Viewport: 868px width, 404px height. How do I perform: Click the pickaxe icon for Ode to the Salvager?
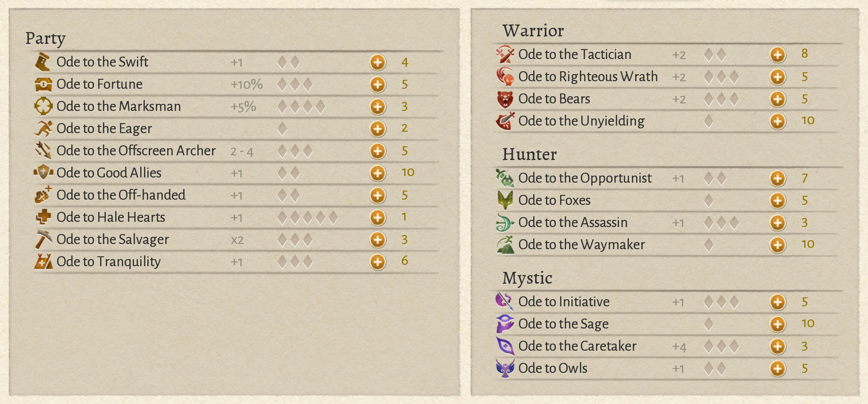coord(43,239)
